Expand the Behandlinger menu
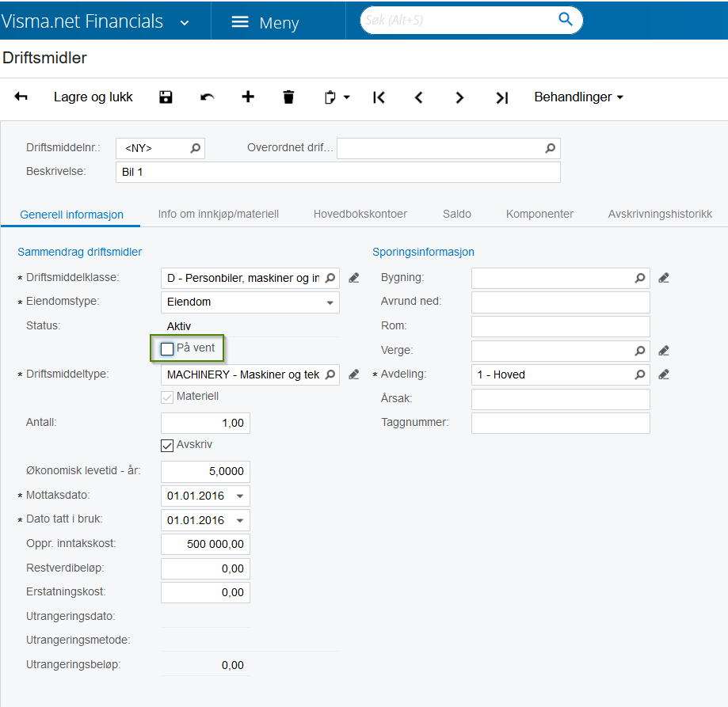728x707 pixels. point(578,97)
